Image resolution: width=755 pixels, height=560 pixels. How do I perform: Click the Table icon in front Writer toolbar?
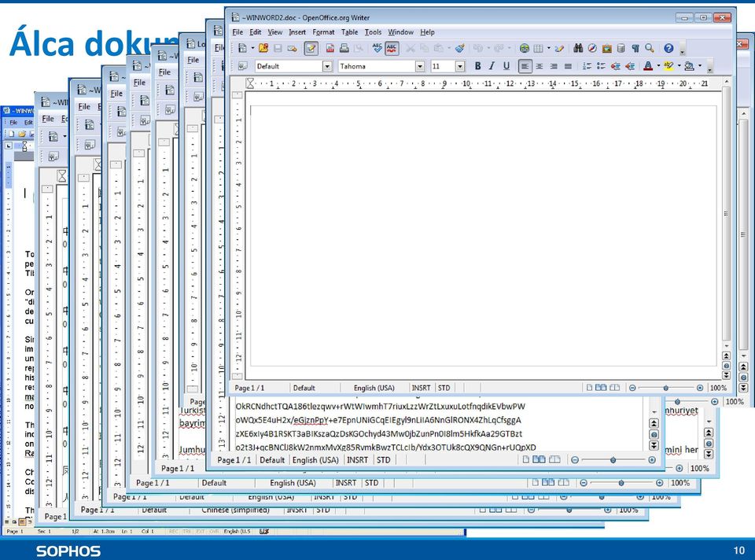(538, 48)
